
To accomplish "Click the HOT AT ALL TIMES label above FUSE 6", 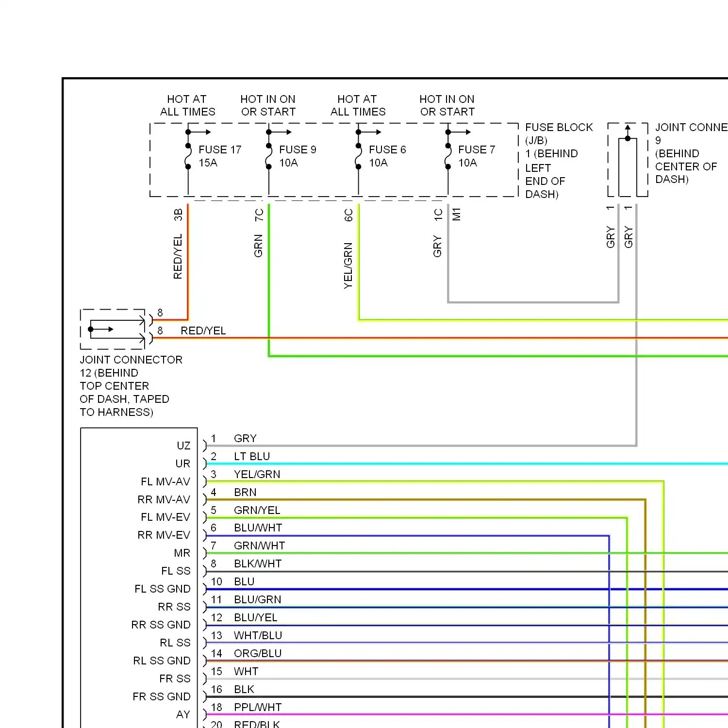I will pos(358,105).
